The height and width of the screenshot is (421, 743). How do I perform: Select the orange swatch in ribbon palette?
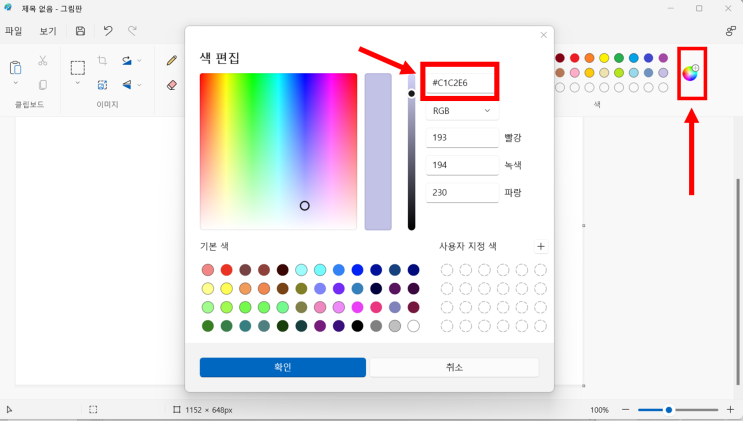pos(589,58)
